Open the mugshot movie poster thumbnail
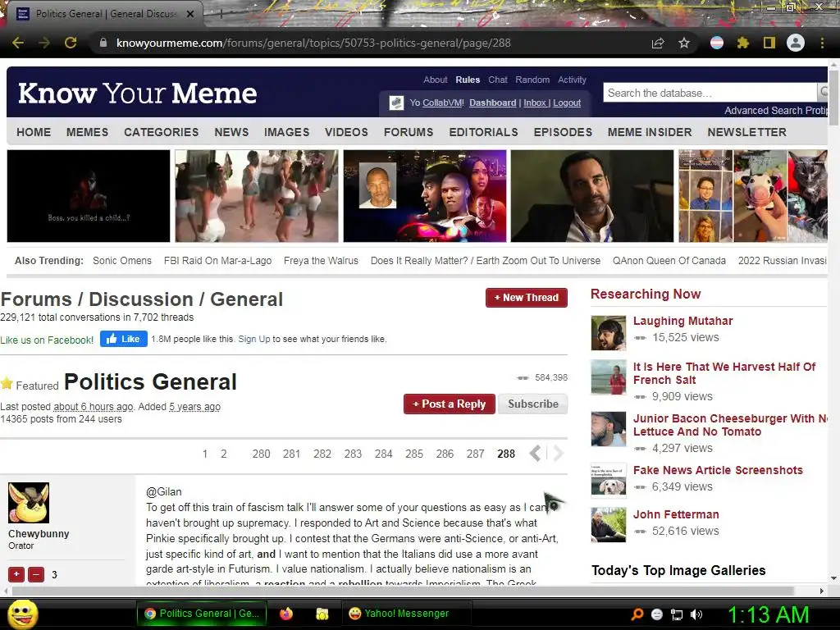This screenshot has width=840, height=630. pyautogui.click(x=425, y=196)
